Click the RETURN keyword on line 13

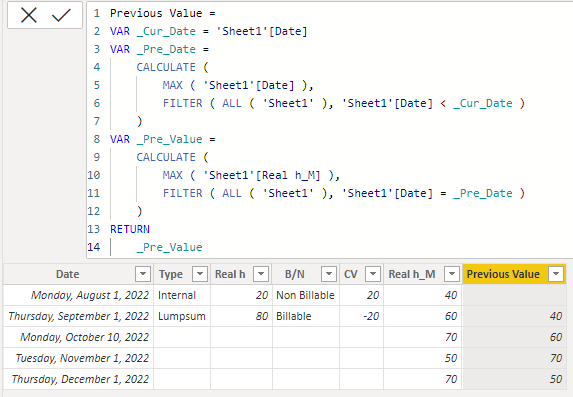click(130, 229)
